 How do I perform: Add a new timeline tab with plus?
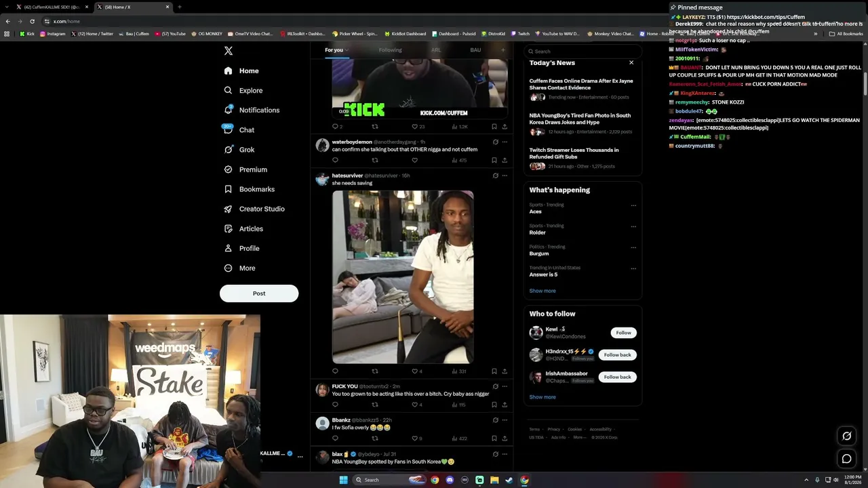pos(502,50)
